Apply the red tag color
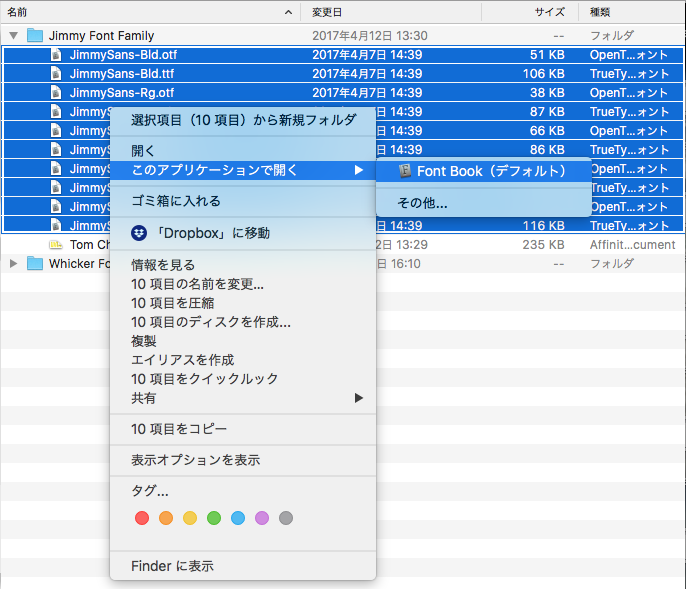The height and width of the screenshot is (589, 686). 142,518
